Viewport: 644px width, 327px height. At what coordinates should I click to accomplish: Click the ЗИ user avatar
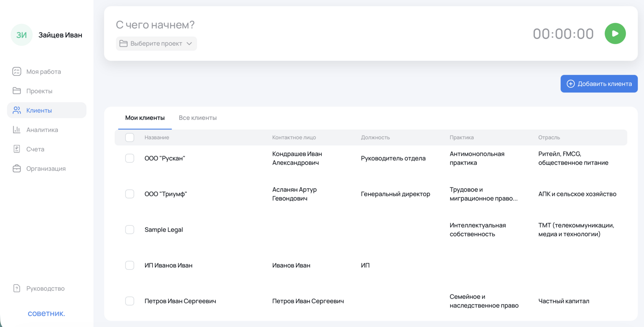click(x=21, y=35)
